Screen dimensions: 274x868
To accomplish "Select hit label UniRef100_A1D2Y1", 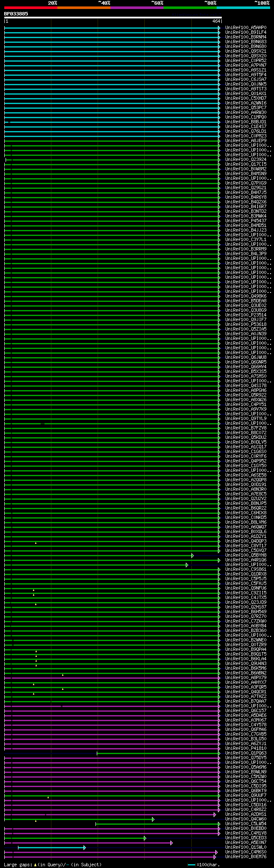I will pos(246,537).
